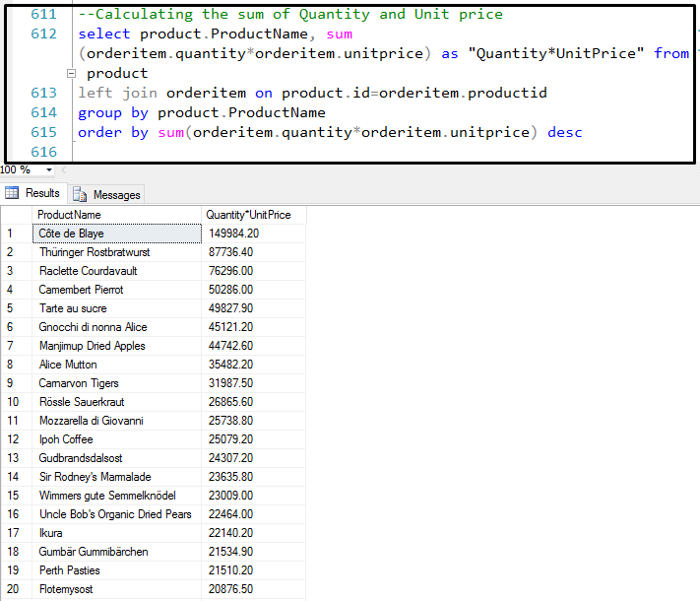Viewport: 700px width, 601px height.
Task: Select the value 49827.90
Action: [x=254, y=308]
